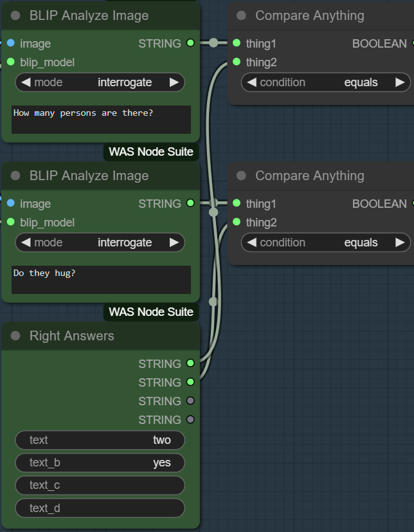Switch to previous mode on second BLIP node
The height and width of the screenshot is (532, 414).
pos(26,243)
